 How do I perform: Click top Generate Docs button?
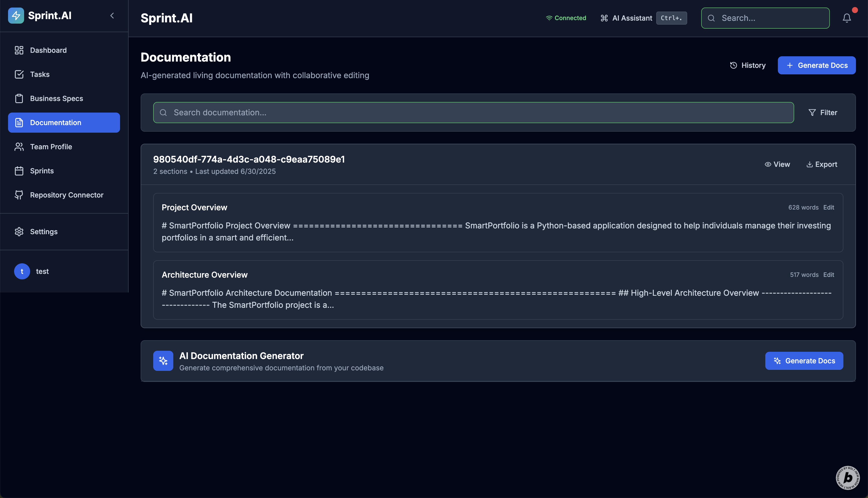point(816,65)
